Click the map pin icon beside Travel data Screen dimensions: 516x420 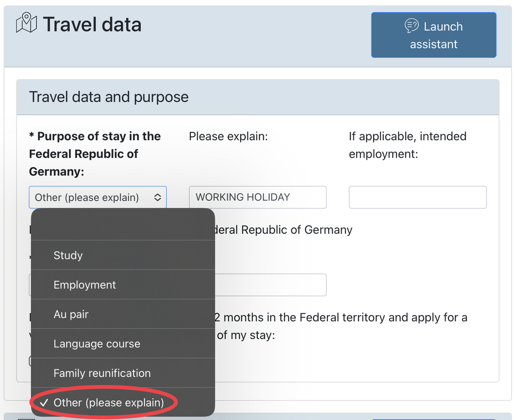pos(27,23)
